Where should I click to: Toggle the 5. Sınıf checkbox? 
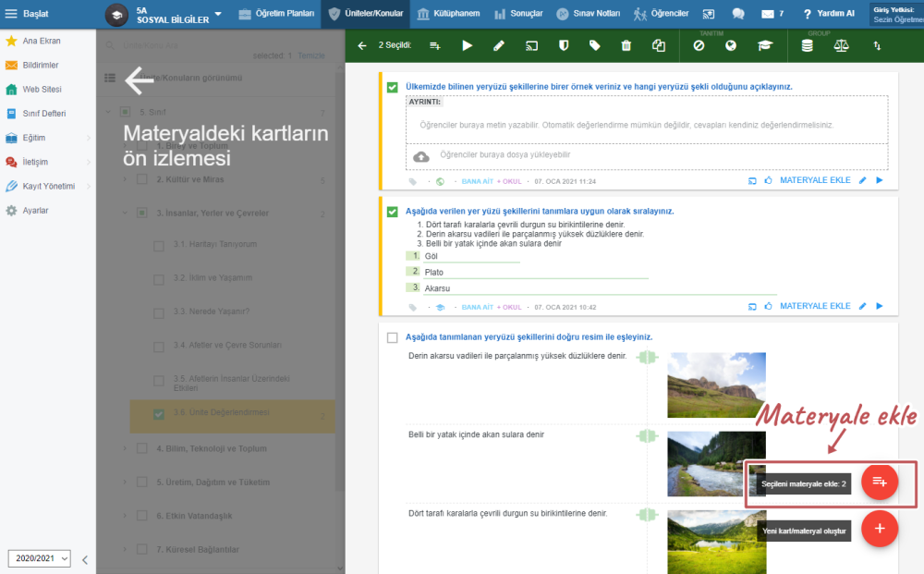[125, 112]
